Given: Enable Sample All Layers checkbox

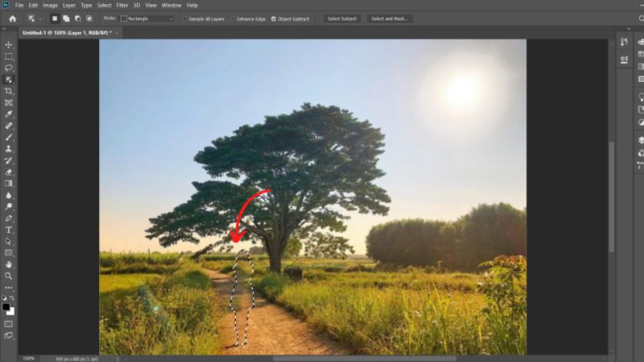Looking at the screenshot, I should click(185, 19).
